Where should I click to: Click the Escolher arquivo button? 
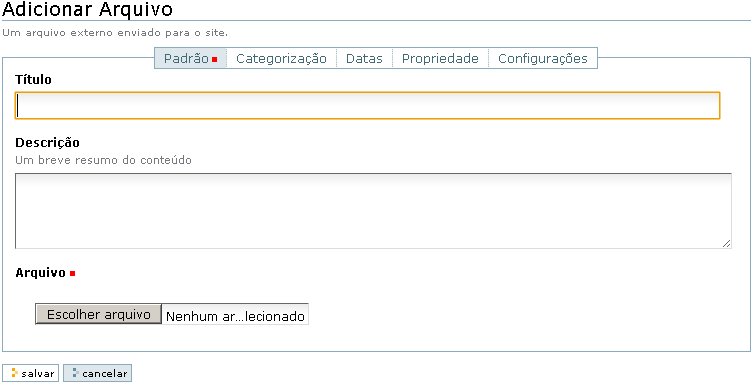tap(98, 314)
